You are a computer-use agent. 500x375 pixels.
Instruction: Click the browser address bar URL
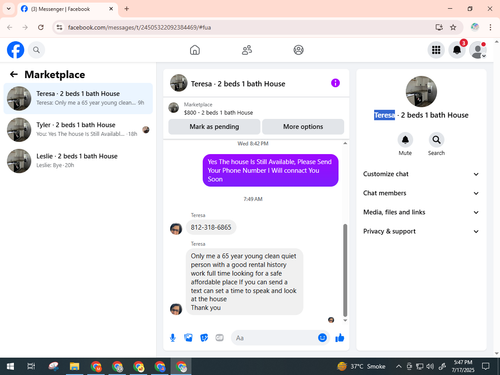click(x=139, y=27)
